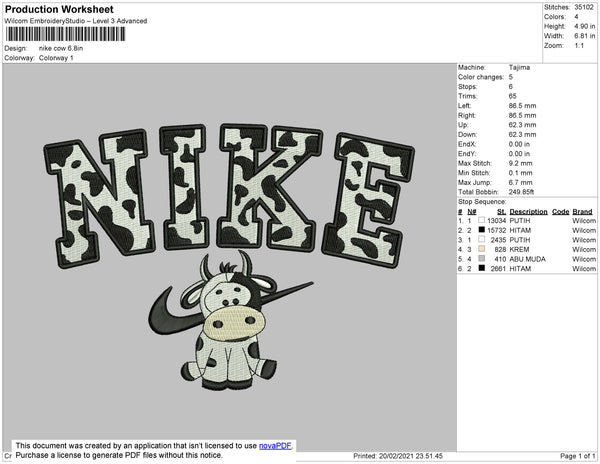
Task: Select the stitch count '13034' in row 1
Action: 497,221
